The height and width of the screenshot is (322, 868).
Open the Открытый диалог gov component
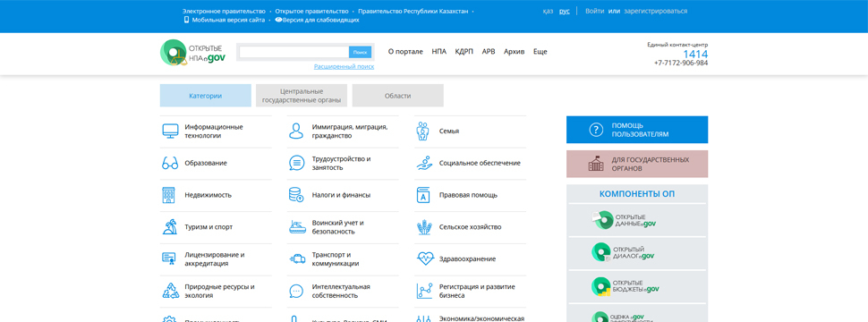point(623,253)
